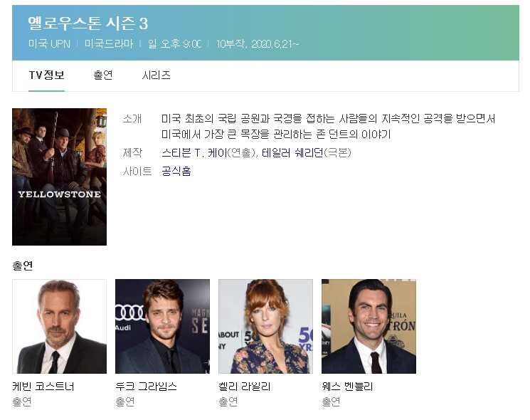530x420 pixels.
Task: Visit the 공식홈 official site link
Action: point(176,172)
